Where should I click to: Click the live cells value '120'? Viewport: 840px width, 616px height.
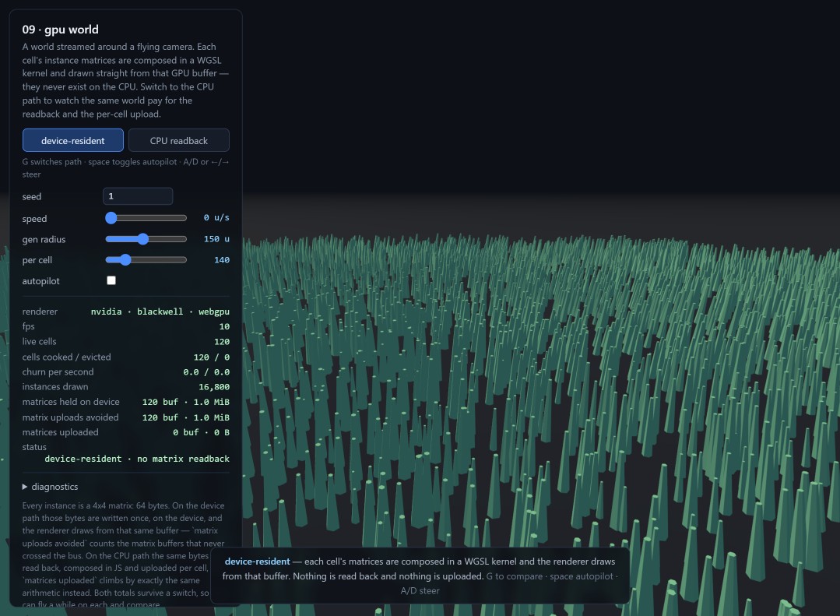pyautogui.click(x=222, y=342)
